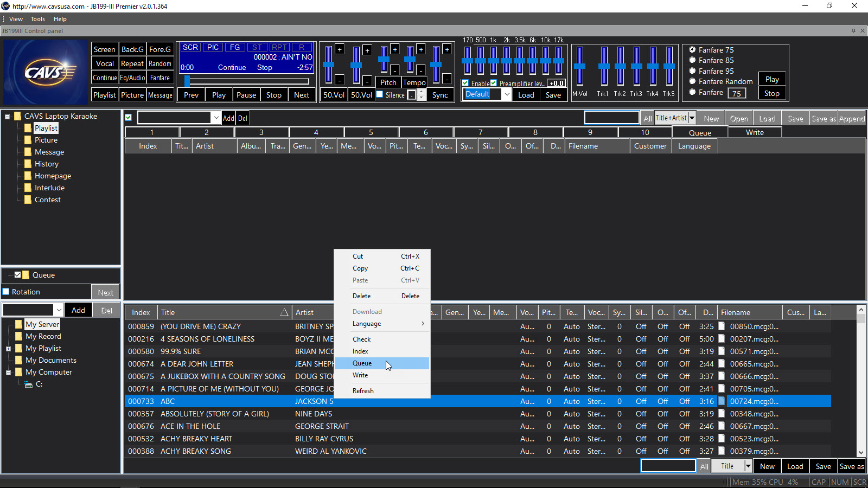Screen dimensions: 868x488
Task: Click the C: drive icon in the tree
Action: click(29, 384)
